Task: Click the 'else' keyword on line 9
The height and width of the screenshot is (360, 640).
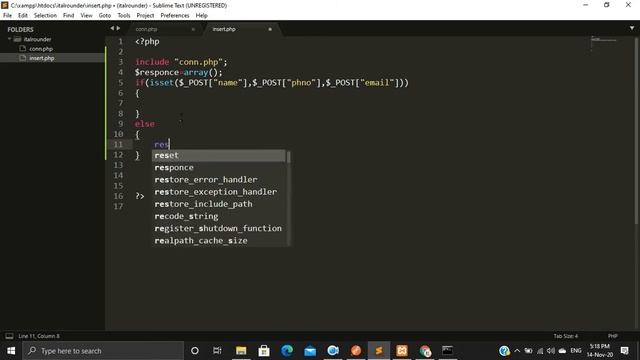Action: coord(144,124)
